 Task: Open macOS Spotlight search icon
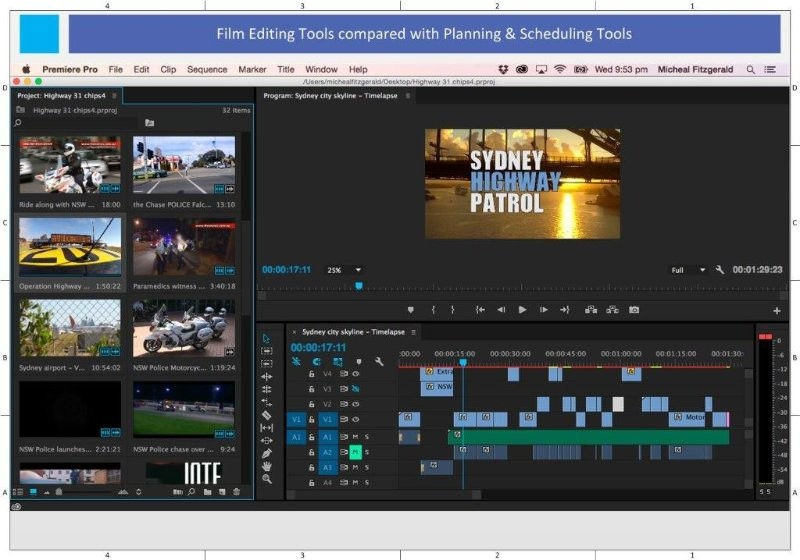click(750, 69)
